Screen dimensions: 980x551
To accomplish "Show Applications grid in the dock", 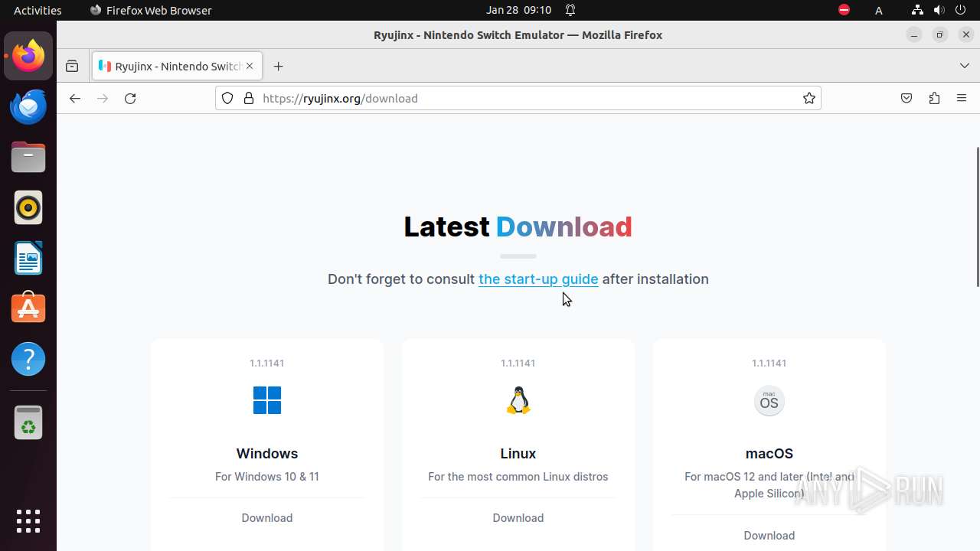I will pyautogui.click(x=28, y=521).
